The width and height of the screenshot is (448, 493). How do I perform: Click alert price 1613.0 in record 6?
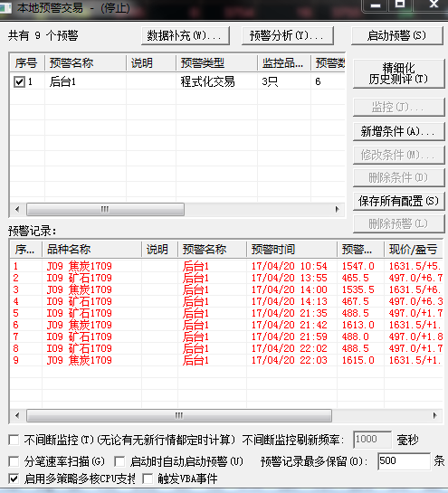point(358,325)
